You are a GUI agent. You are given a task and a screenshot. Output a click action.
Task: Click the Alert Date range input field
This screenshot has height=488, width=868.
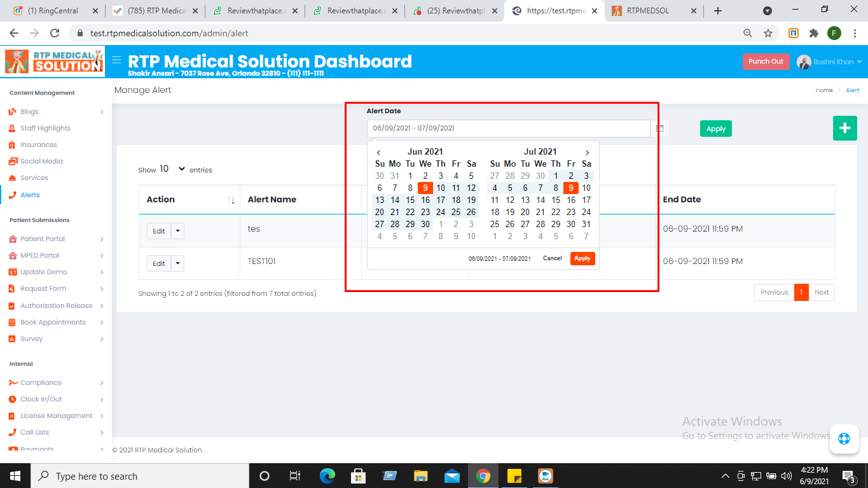tap(508, 128)
